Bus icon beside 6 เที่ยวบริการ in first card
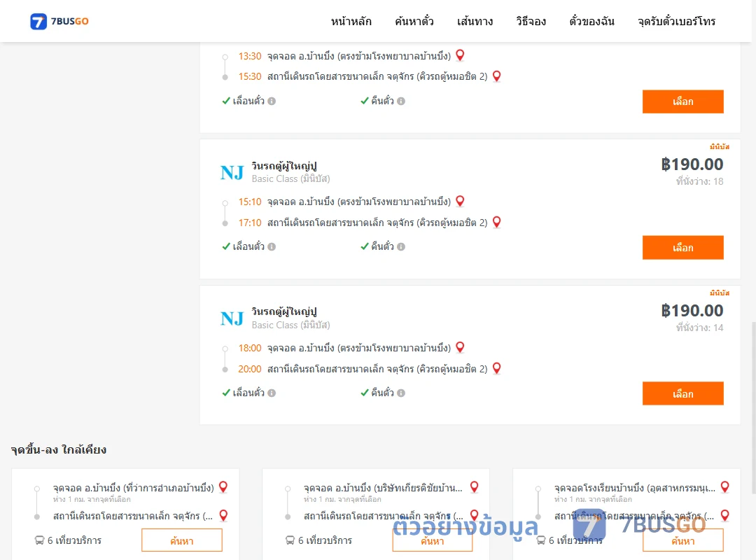The image size is (756, 560). pos(39,540)
